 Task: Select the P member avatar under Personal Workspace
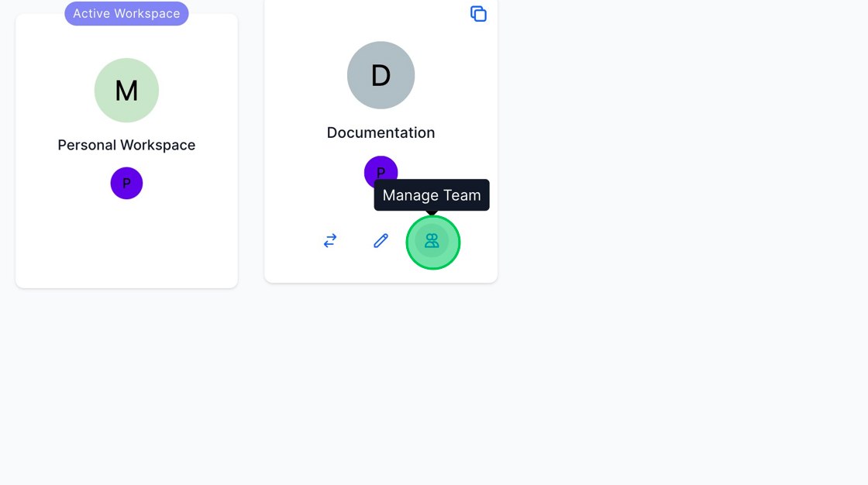pyautogui.click(x=126, y=183)
